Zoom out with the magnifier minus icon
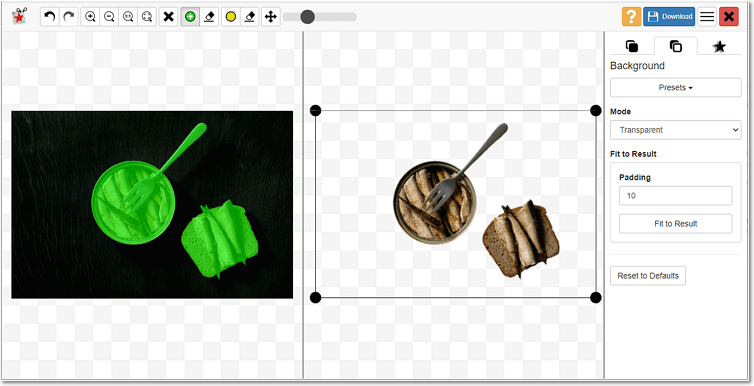The image size is (754, 386). click(109, 17)
